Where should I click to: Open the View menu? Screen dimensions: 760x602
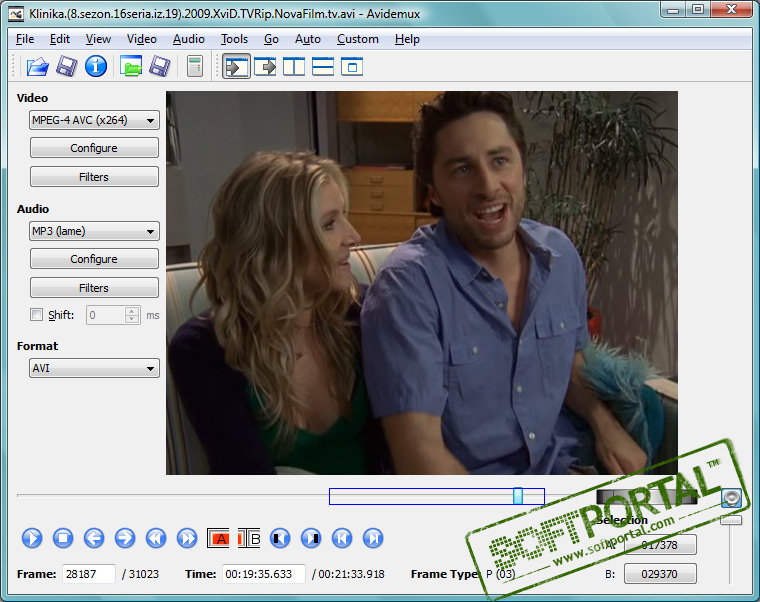(x=98, y=39)
